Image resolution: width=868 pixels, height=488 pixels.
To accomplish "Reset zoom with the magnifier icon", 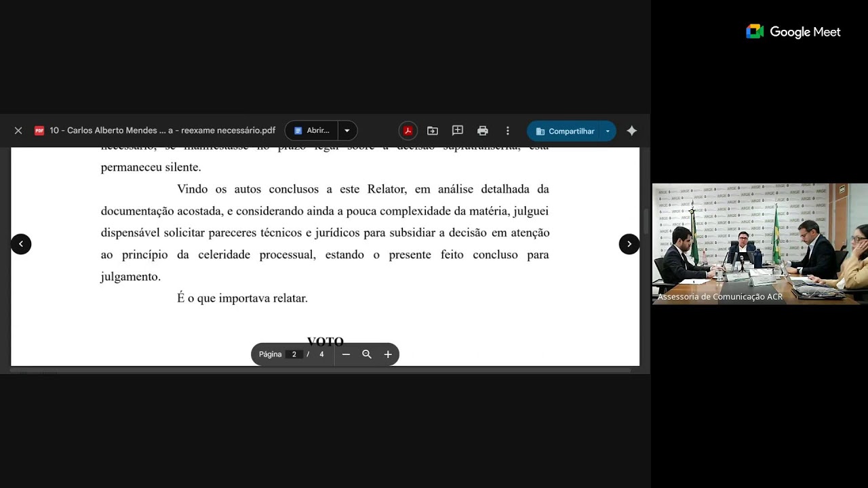I will click(367, 354).
